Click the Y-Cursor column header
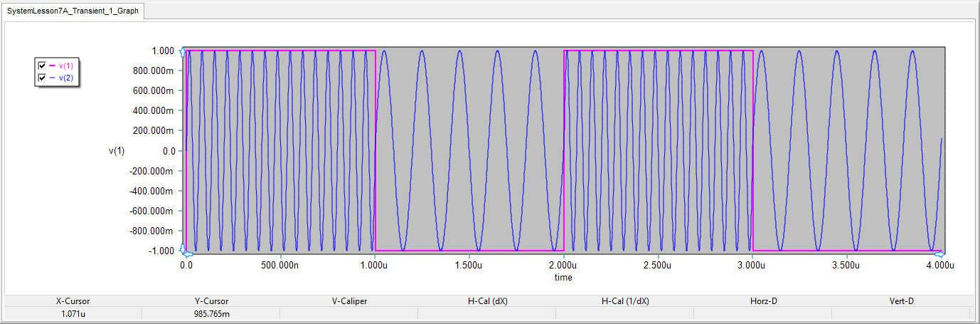The width and height of the screenshot is (980, 324). 211,301
